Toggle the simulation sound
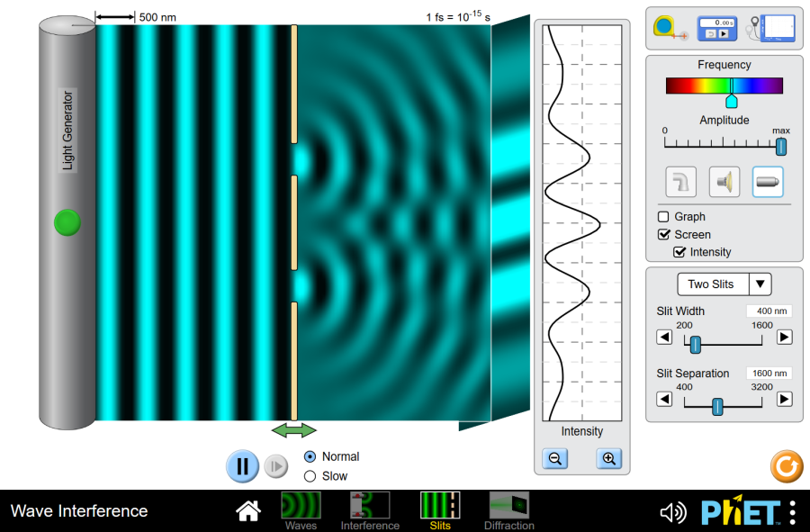 (x=673, y=512)
